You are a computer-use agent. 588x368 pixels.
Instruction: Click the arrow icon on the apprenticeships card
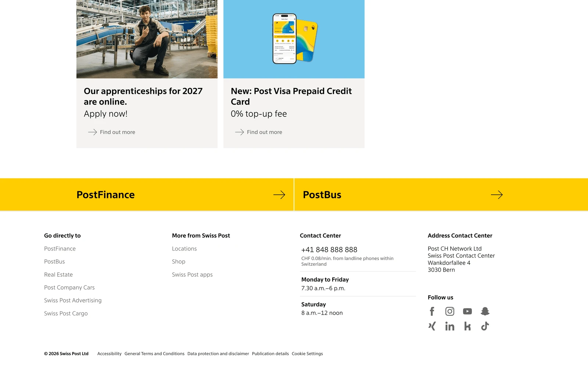pyautogui.click(x=93, y=132)
